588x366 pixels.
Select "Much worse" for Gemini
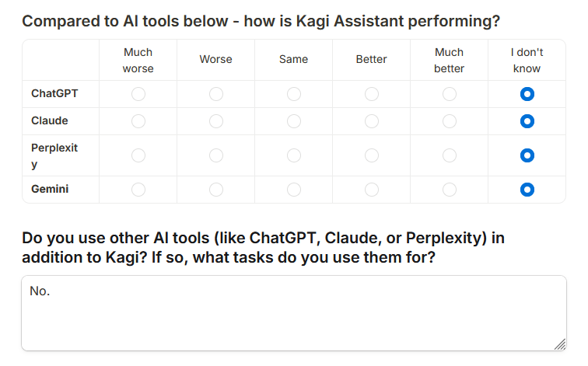click(138, 189)
